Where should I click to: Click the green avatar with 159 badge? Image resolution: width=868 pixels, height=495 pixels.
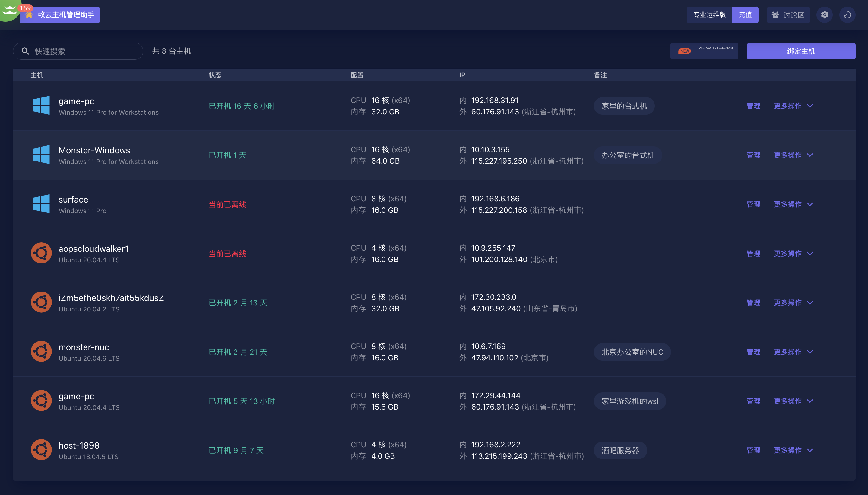[10, 10]
